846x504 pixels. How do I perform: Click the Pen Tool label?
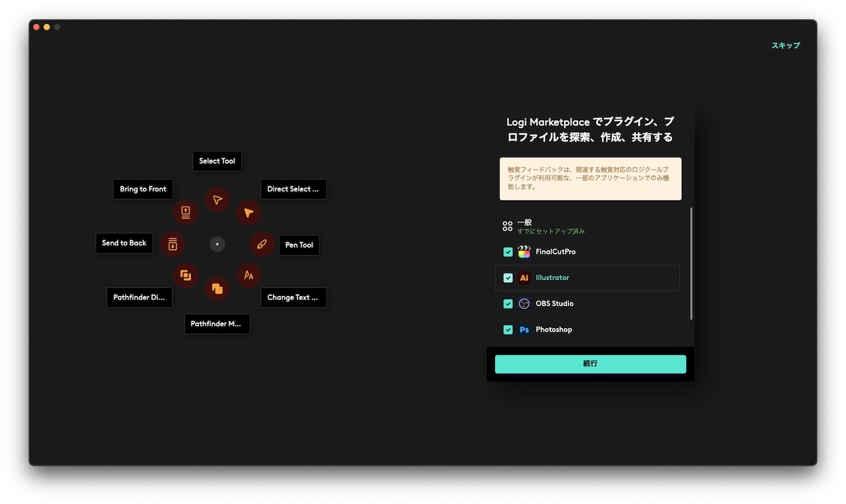299,245
